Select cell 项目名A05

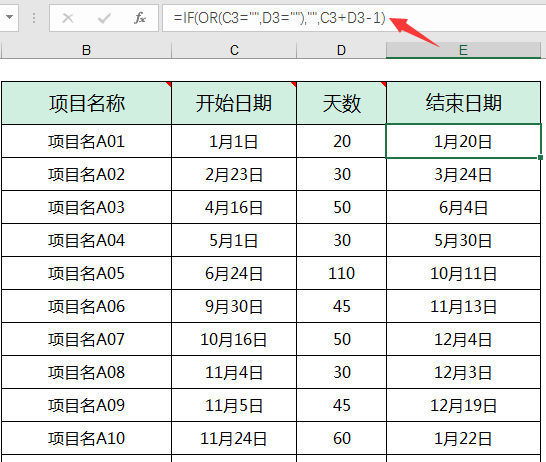click(x=86, y=273)
